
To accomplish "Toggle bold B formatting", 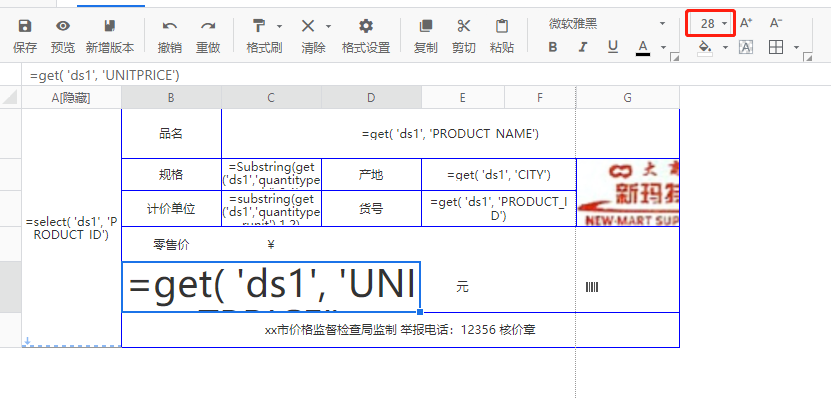I will coord(553,47).
